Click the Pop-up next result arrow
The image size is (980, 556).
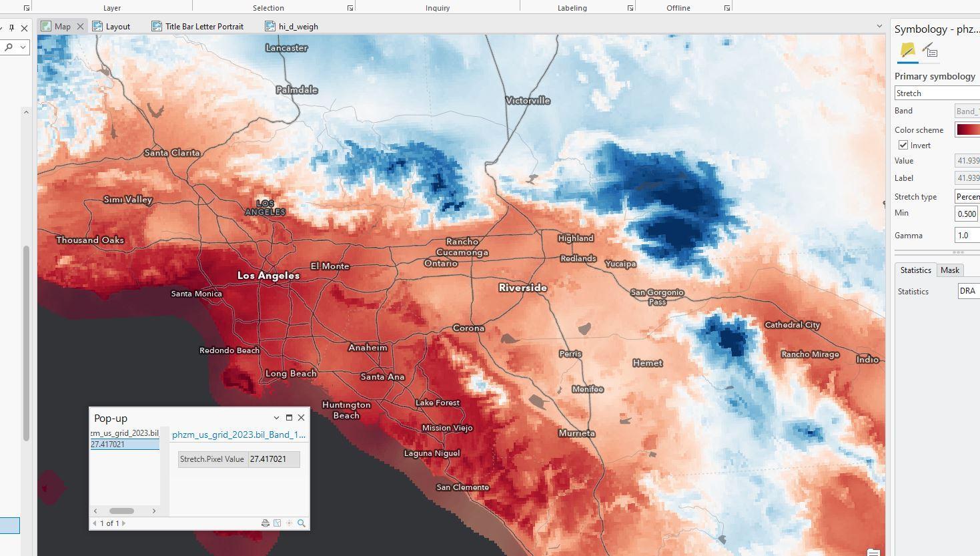123,523
